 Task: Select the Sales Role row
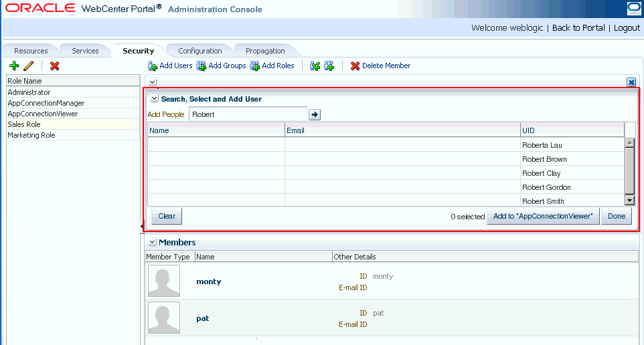(x=73, y=124)
